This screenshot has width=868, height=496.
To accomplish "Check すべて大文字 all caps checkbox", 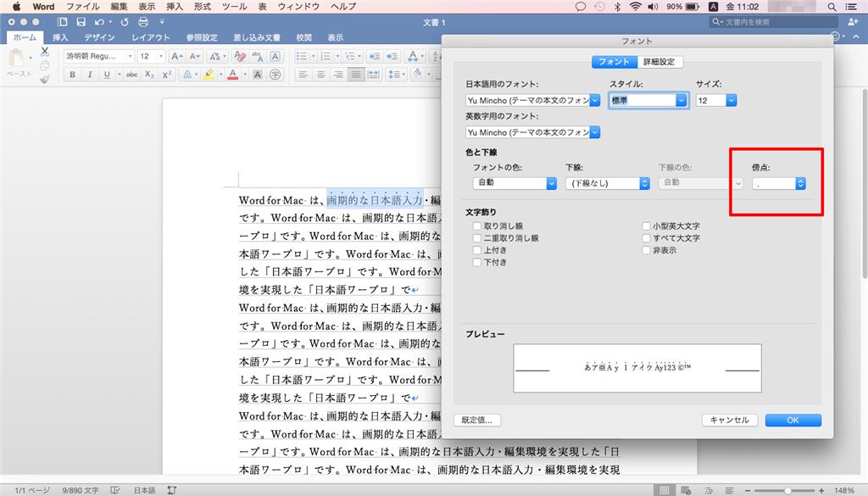I will [646, 238].
